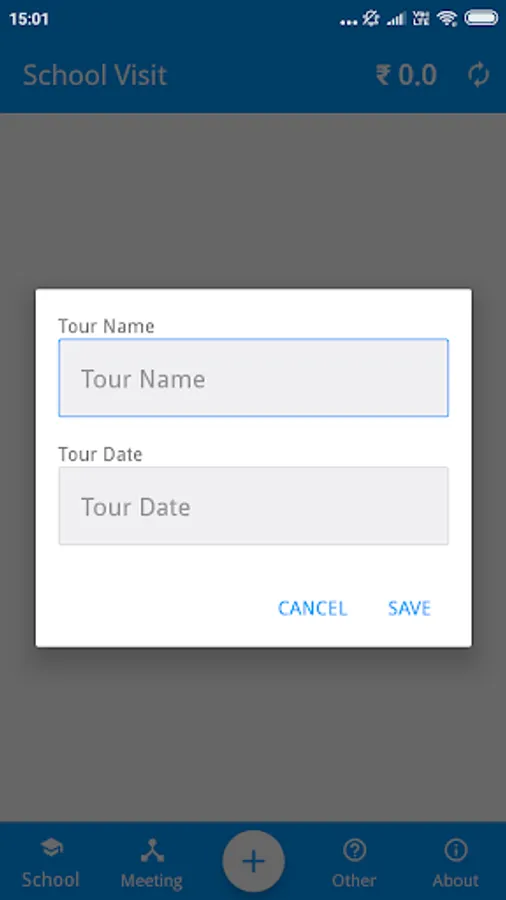This screenshot has width=506, height=900.
Task: Tap the refresh sync icon
Action: 478,75
